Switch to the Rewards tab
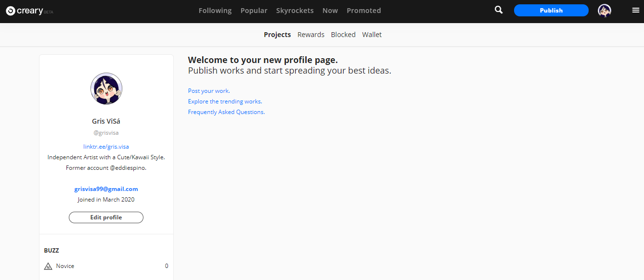Viewport: 644px width, 280px height. 311,35
